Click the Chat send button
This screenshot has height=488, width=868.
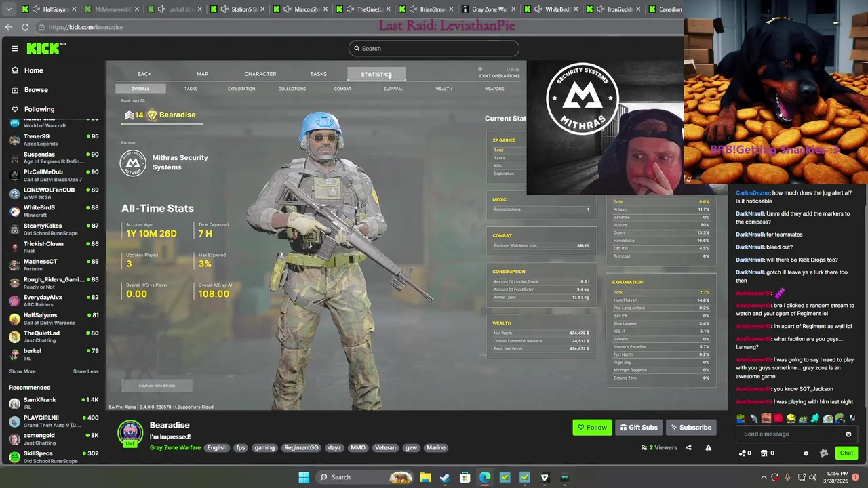(846, 453)
